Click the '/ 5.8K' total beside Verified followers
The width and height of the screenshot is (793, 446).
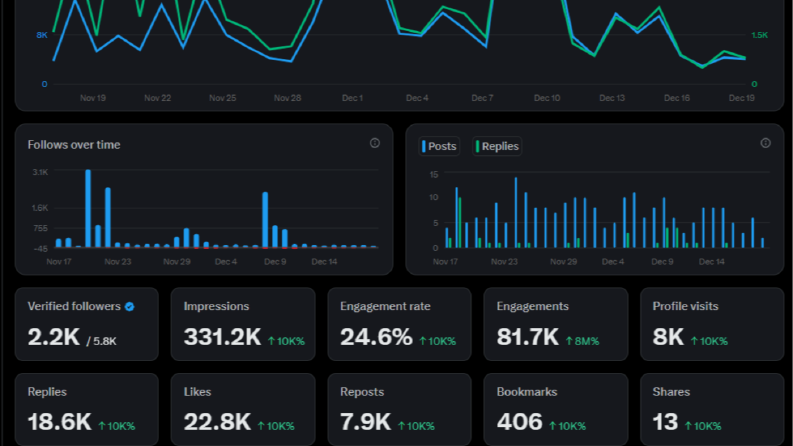click(x=101, y=341)
